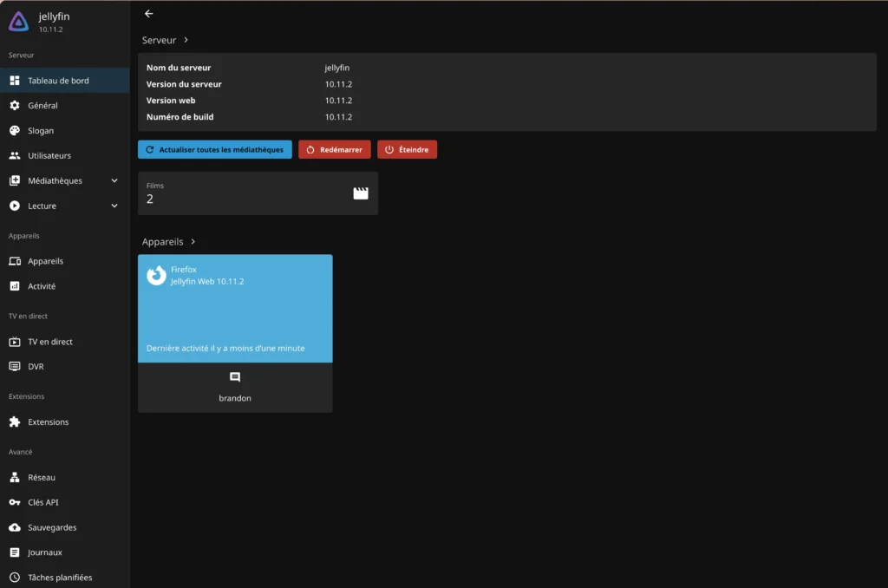The height and width of the screenshot is (588, 888).
Task: Click the Extensions puzzle piece icon
Action: click(14, 422)
